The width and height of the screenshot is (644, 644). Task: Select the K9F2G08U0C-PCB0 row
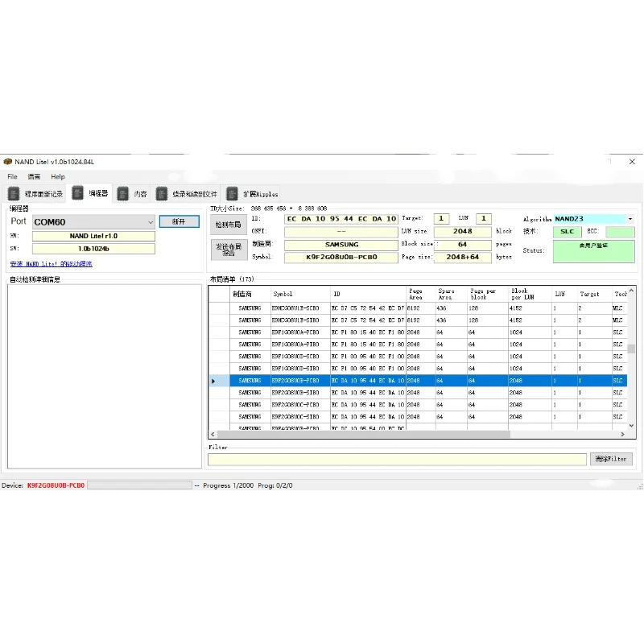click(x=418, y=405)
